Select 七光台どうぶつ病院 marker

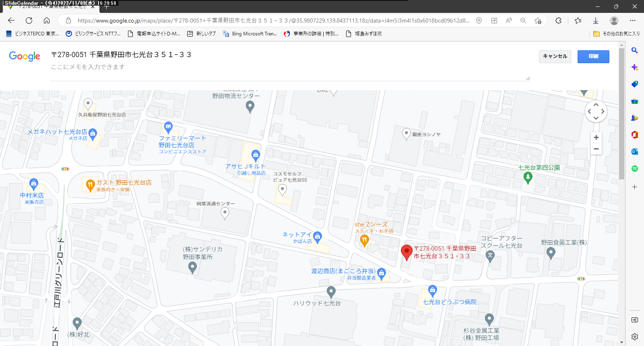tap(432, 291)
